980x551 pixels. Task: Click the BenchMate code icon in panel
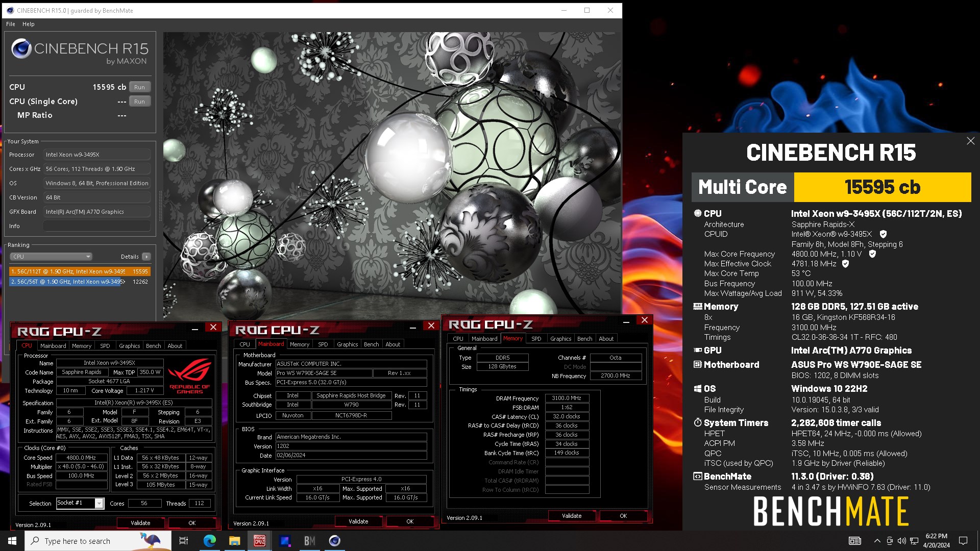697,476
